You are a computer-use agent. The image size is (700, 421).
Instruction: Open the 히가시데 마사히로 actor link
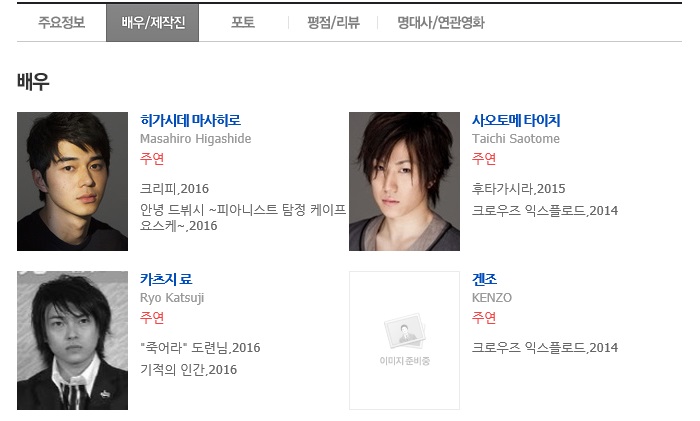190,120
